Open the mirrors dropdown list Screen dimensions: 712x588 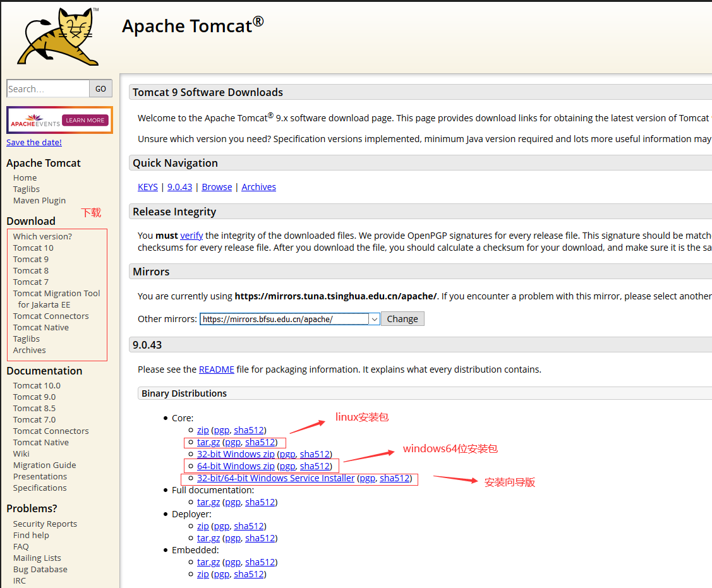click(289, 319)
